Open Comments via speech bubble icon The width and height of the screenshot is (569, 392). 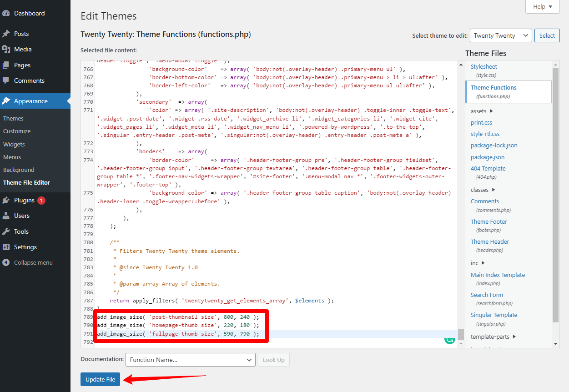[x=8, y=80]
